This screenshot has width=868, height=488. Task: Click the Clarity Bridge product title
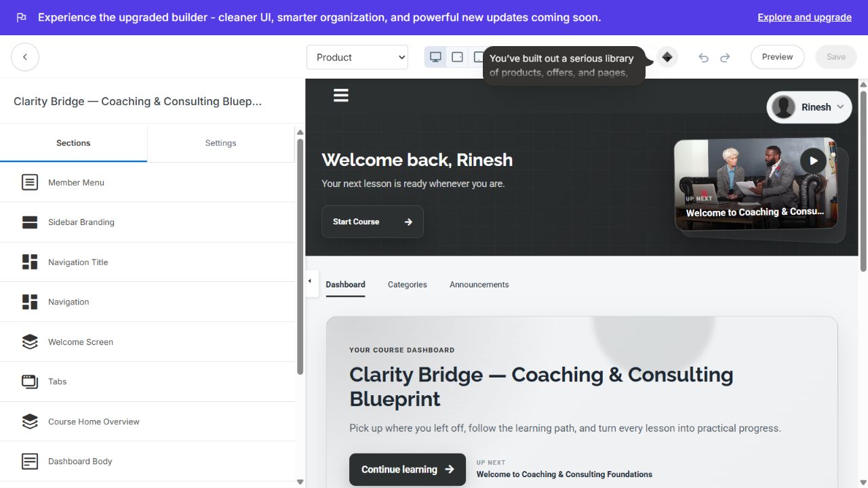click(x=138, y=101)
